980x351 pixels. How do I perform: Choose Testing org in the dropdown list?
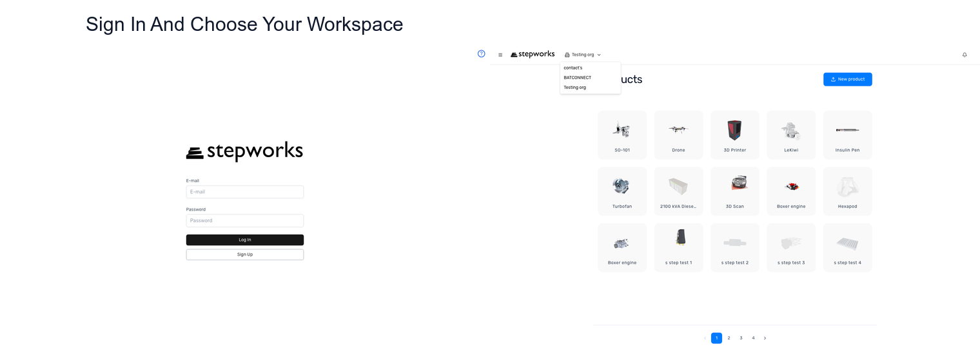coord(590,87)
